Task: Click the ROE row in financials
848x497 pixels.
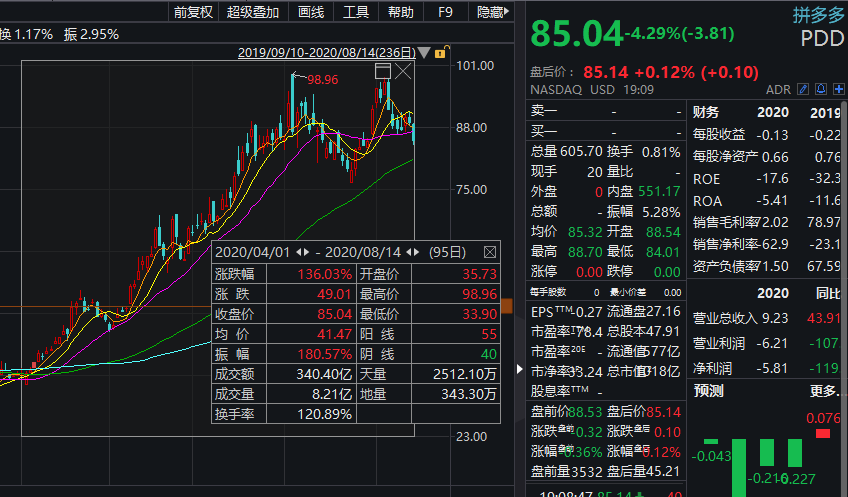Action: [x=767, y=178]
